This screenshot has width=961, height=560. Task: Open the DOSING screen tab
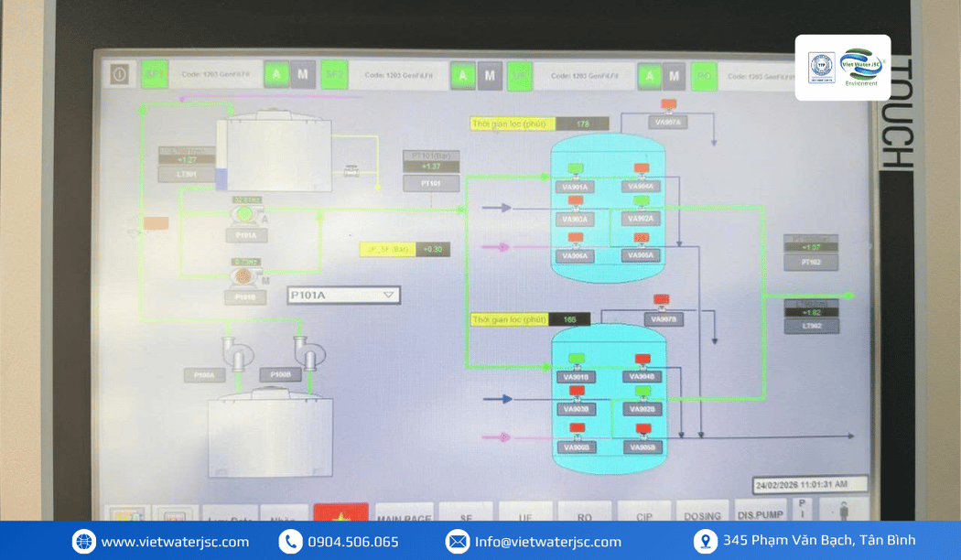point(702,512)
